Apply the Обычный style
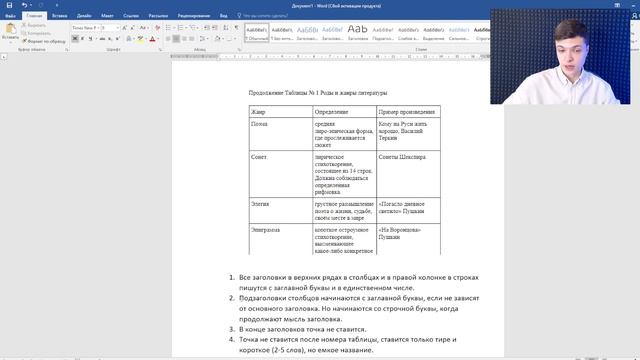 (x=257, y=33)
